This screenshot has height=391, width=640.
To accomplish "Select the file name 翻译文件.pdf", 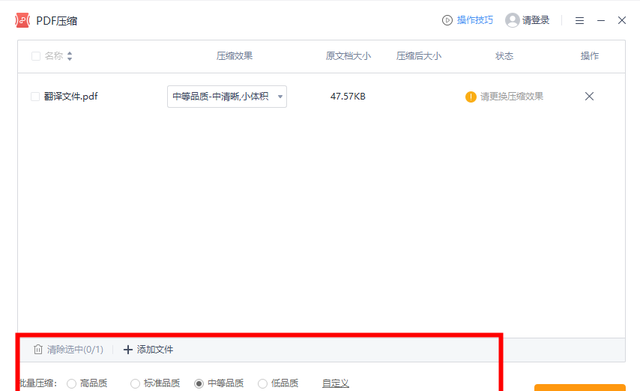I will pyautogui.click(x=71, y=96).
